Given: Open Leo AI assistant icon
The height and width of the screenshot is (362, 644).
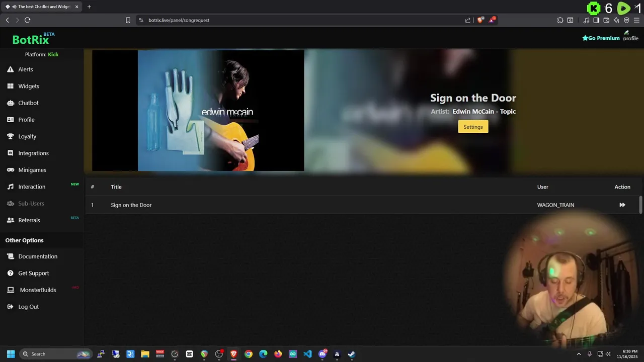Looking at the screenshot, I should [x=616, y=20].
